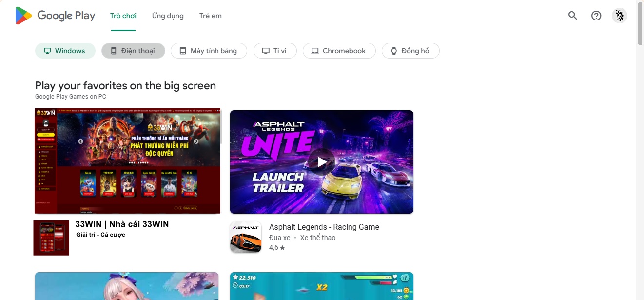Click the left arrow on 33WIN banner
This screenshot has height=300, width=644.
point(80,141)
